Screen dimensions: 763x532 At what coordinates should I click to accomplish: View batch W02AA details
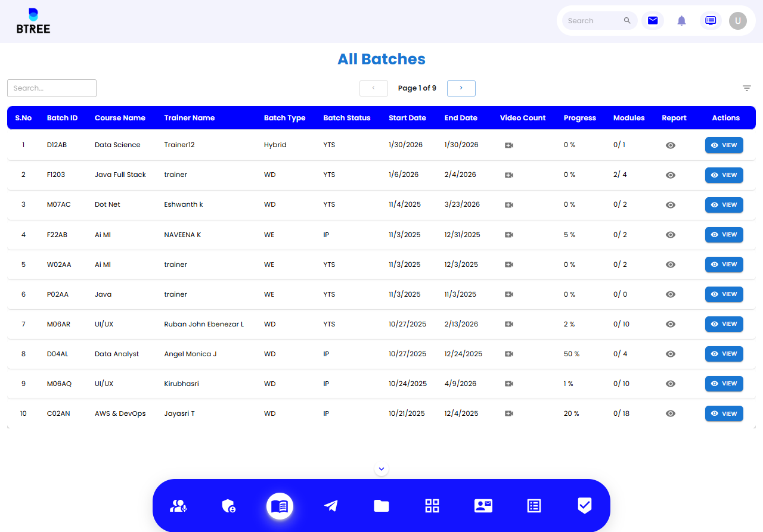coord(724,265)
